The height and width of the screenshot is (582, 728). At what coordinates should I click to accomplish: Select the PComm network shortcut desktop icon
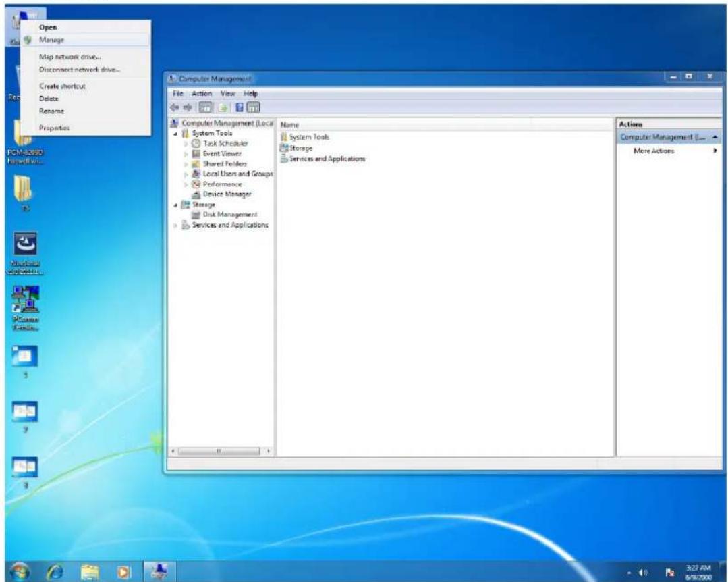pyautogui.click(x=26, y=308)
